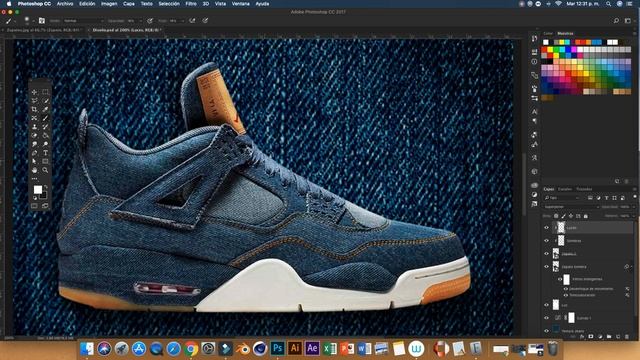Image resolution: width=640 pixels, height=360 pixels.
Task: Open Flujo dropdown in options bar
Action: point(182,20)
